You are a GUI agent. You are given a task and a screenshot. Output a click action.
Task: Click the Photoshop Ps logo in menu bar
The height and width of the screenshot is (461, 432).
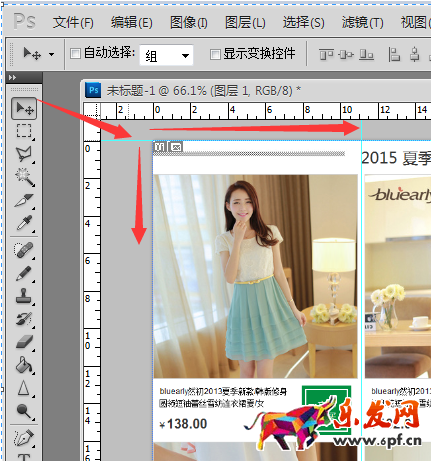coord(24,22)
